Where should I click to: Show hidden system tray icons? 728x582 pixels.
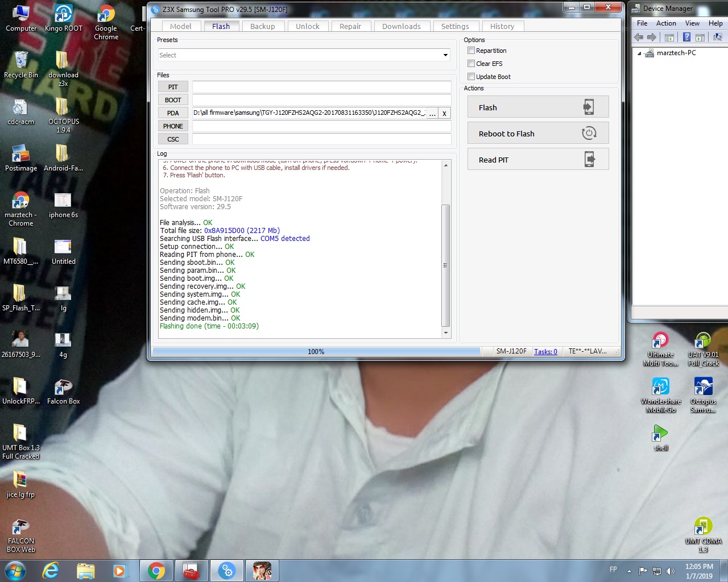click(x=629, y=571)
